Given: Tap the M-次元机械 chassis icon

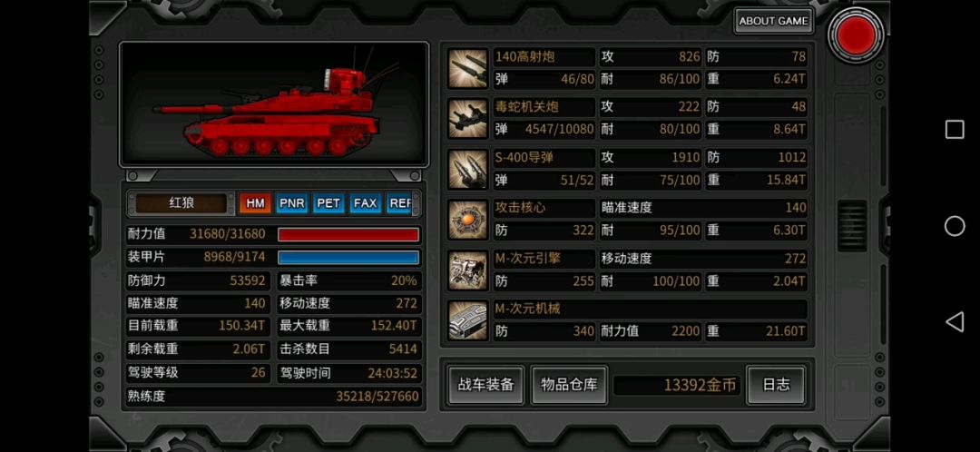Looking at the screenshot, I should 467,320.
